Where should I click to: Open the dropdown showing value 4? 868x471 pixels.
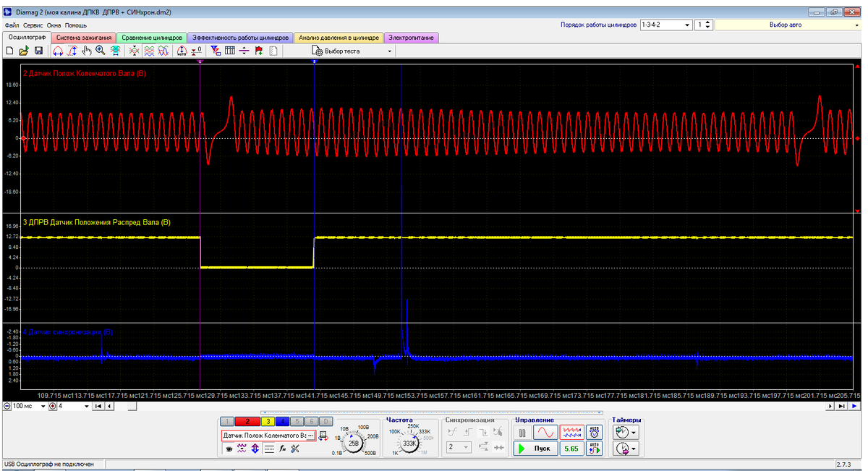pos(85,407)
